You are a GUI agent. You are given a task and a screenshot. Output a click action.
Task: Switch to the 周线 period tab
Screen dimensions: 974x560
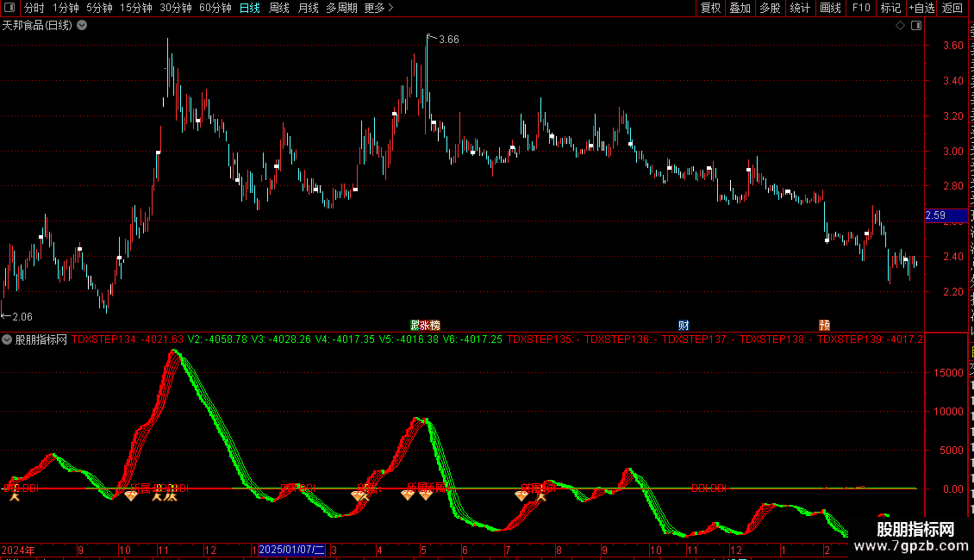click(279, 8)
